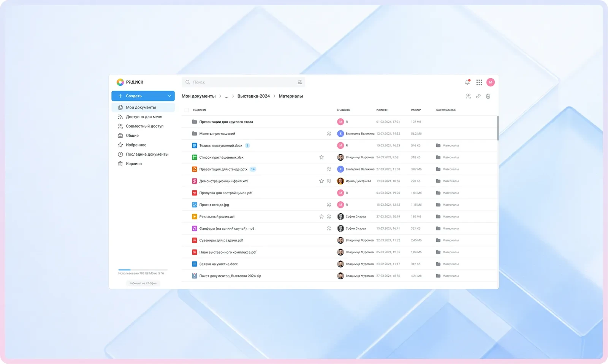Image resolution: width=608 pixels, height=364 pixels.
Task: Open sharing icon for Проект стенда.jpg
Action: [329, 205]
